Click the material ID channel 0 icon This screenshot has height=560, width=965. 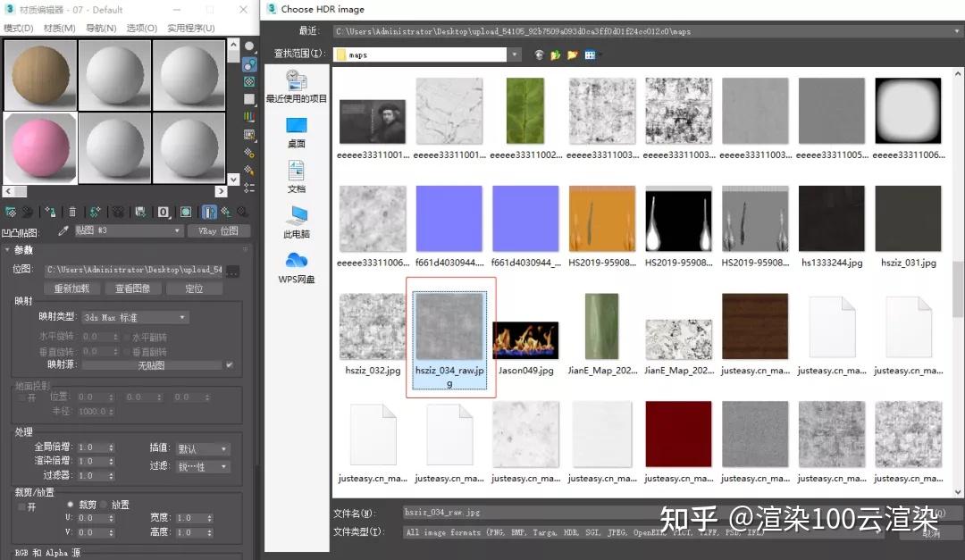click(x=164, y=212)
